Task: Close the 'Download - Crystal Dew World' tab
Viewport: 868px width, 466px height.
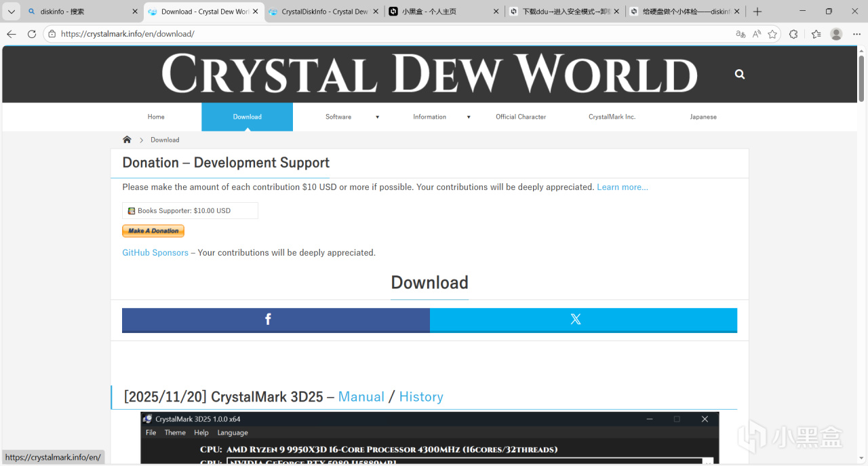Action: click(x=255, y=12)
